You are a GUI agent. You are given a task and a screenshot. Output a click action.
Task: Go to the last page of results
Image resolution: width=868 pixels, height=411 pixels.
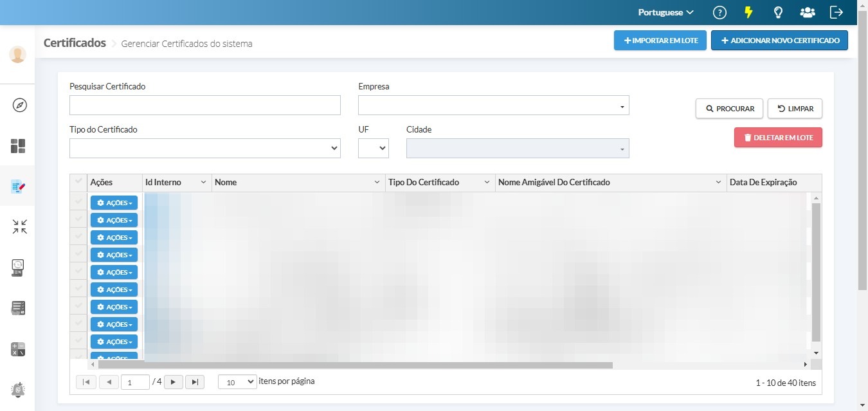point(195,382)
